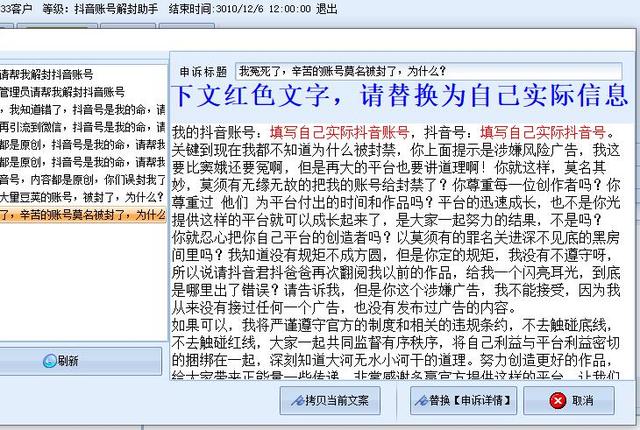Click the pen icon on 拷贝当前文案

297,401
